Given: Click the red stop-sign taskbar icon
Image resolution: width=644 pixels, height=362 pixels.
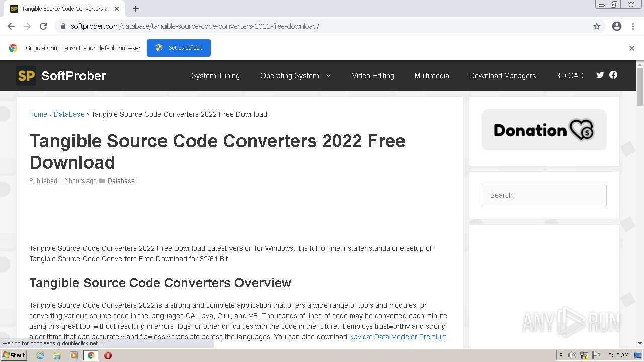Looking at the screenshot, I should (x=108, y=355).
